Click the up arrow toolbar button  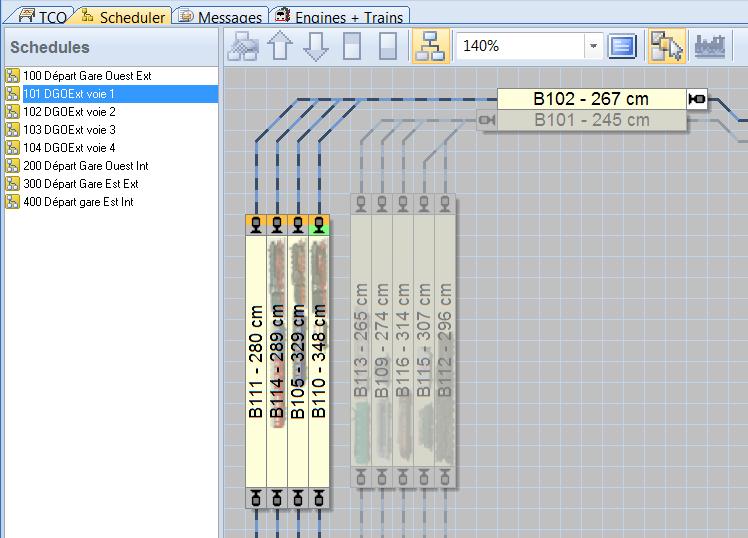click(x=280, y=46)
